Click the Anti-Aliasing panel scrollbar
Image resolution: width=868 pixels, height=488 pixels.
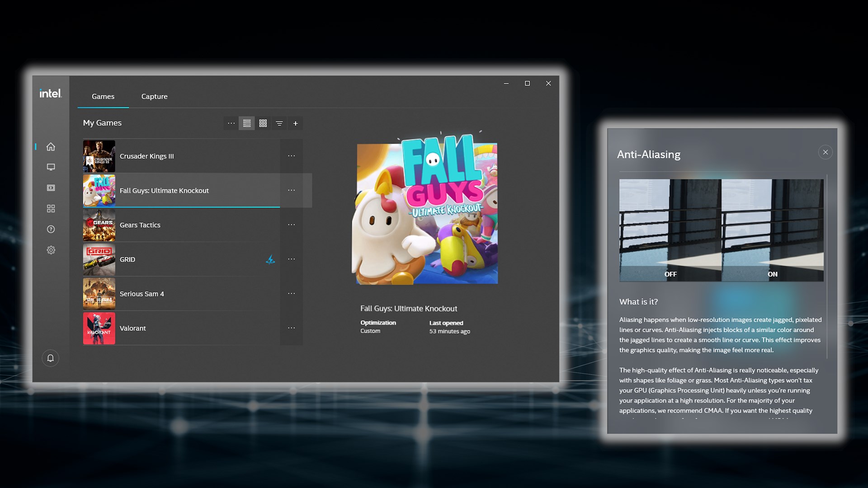click(x=827, y=267)
